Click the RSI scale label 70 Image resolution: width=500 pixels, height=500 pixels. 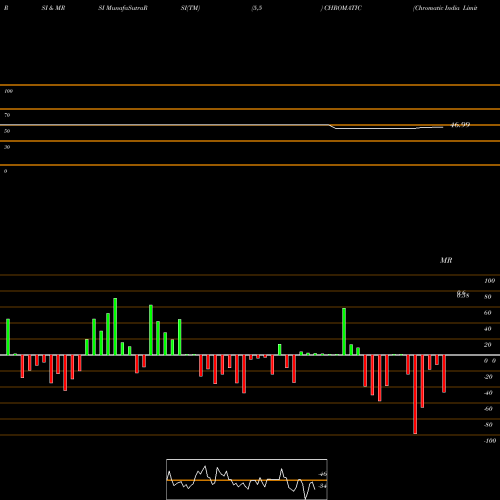point(7,115)
